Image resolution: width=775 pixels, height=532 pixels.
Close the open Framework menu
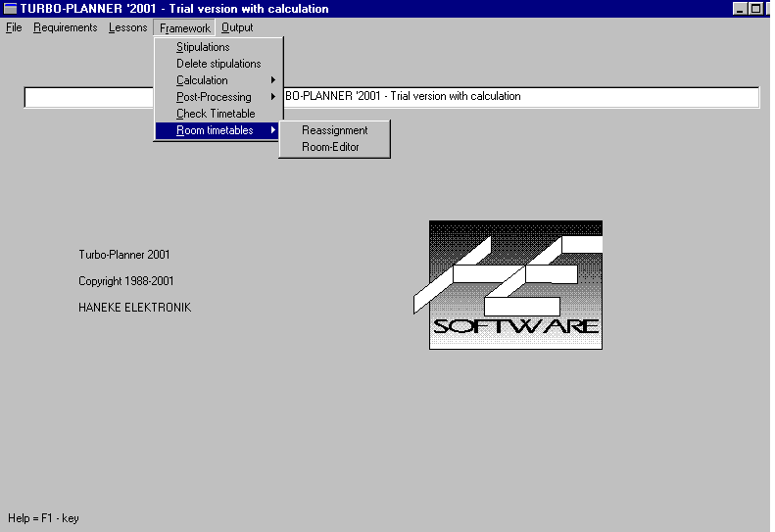[184, 28]
